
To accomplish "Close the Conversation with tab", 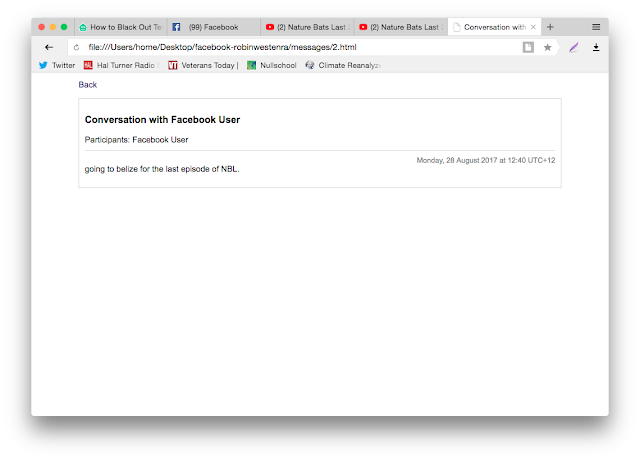I will [533, 27].
